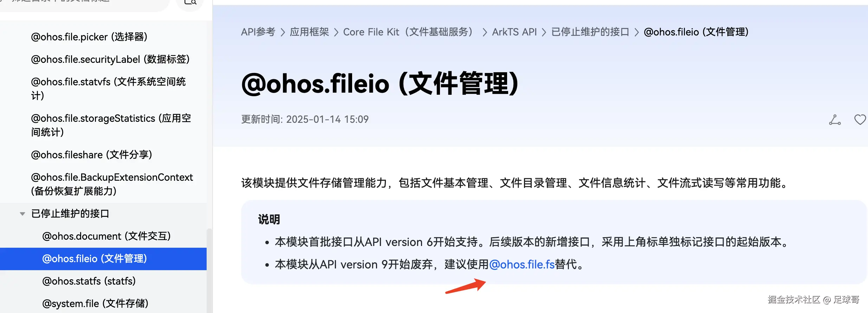Open @ohos.statfs (statfs) sidebar item

pos(89,281)
